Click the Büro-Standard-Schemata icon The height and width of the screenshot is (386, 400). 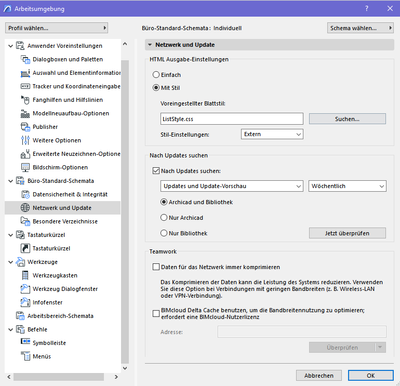(20, 181)
